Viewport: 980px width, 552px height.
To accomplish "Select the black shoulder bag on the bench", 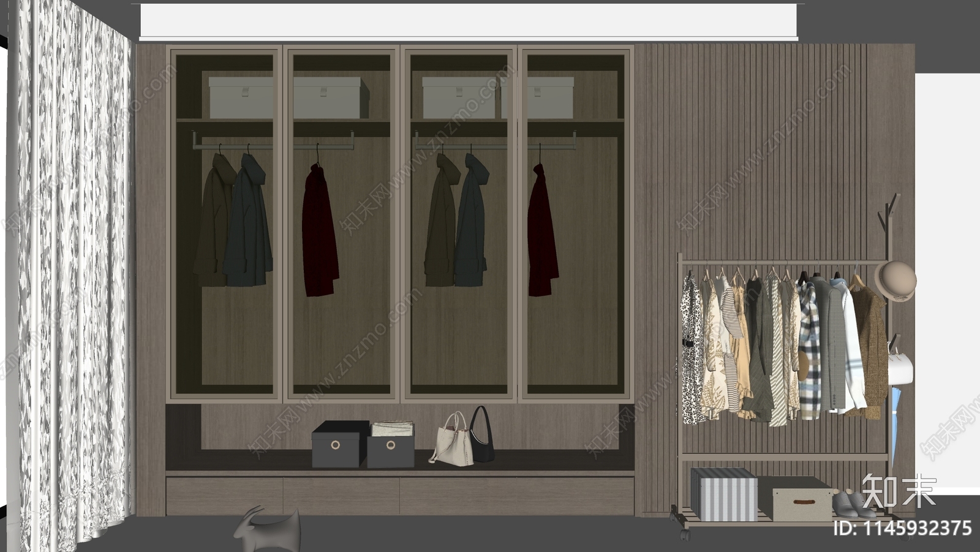I will pos(482,434).
